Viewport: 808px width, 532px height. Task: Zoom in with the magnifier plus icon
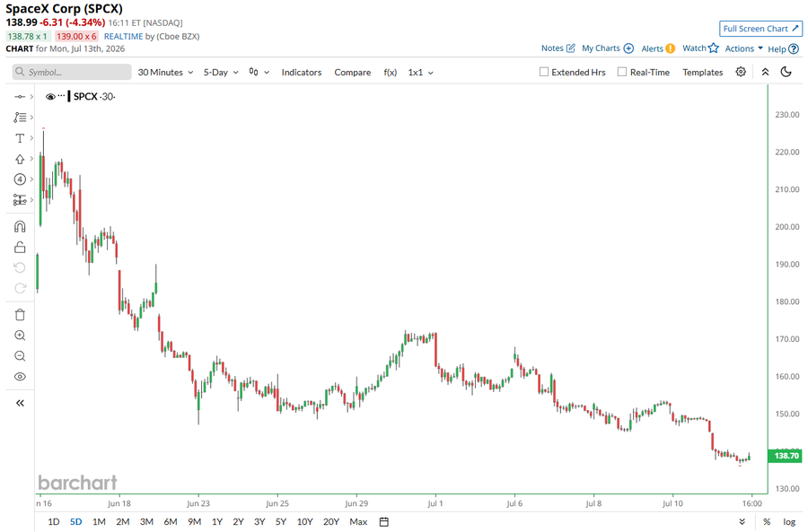click(20, 336)
